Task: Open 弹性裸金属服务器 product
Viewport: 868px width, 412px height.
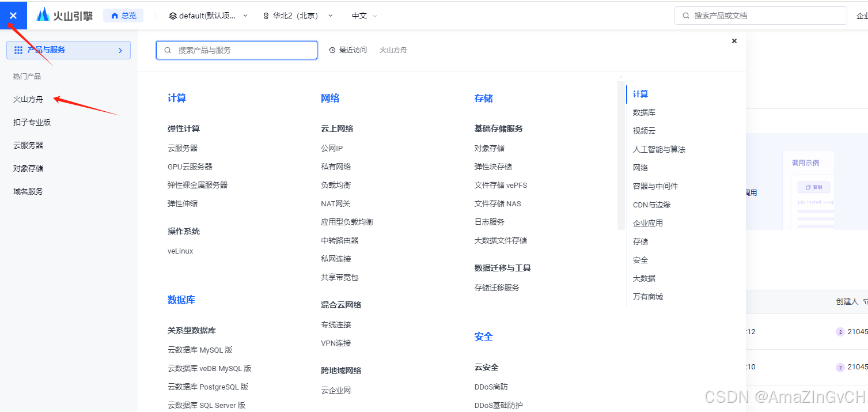Action: tap(198, 185)
